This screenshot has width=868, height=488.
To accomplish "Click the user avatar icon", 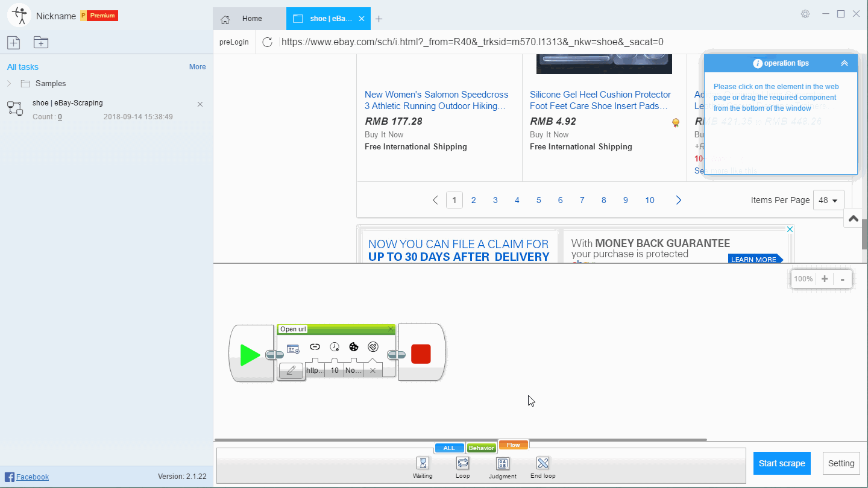I will 19,15.
